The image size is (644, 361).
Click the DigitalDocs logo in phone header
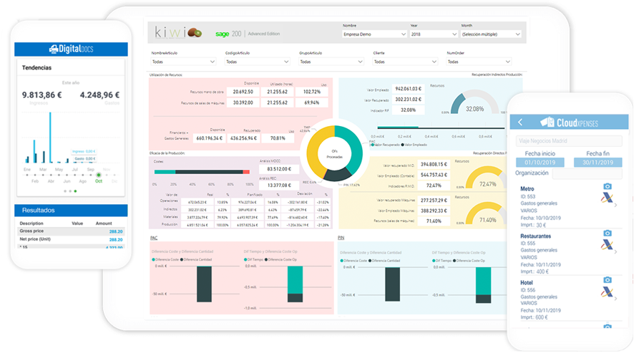pos(71,49)
